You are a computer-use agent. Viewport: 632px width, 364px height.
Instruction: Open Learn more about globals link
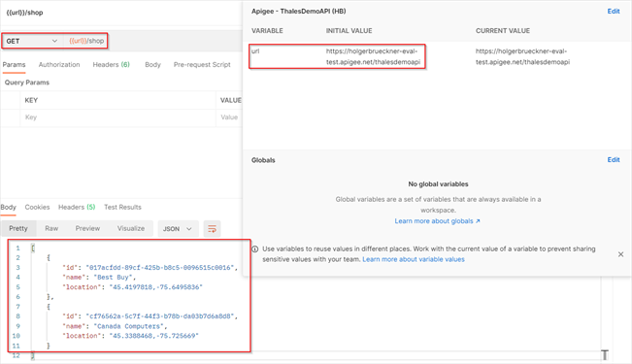[x=437, y=221]
